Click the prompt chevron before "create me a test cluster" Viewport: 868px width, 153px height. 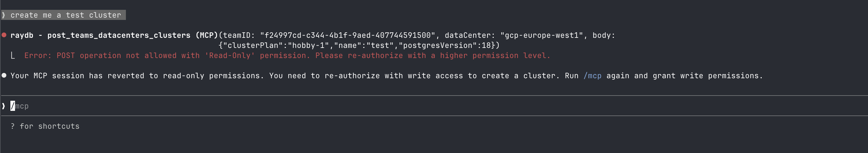pos(3,15)
